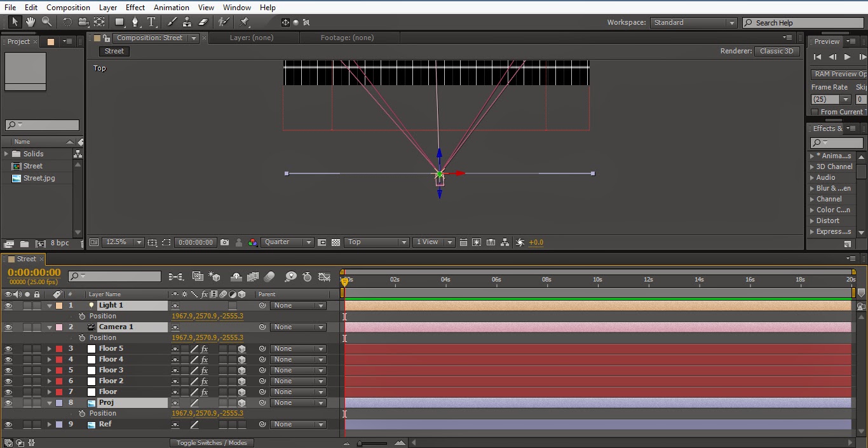Click the Toggle Switches / Modes button
The width and height of the screenshot is (868, 448).
212,442
